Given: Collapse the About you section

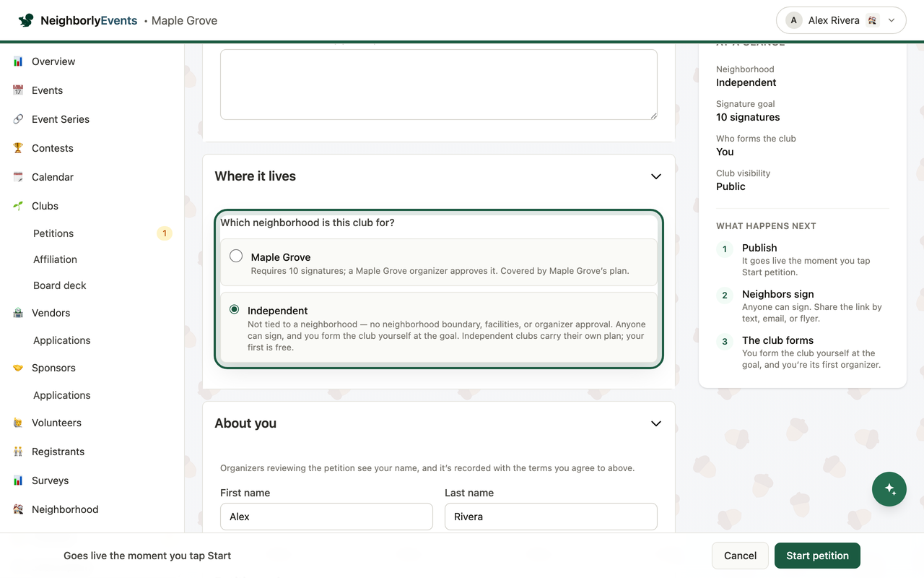Looking at the screenshot, I should click(656, 423).
